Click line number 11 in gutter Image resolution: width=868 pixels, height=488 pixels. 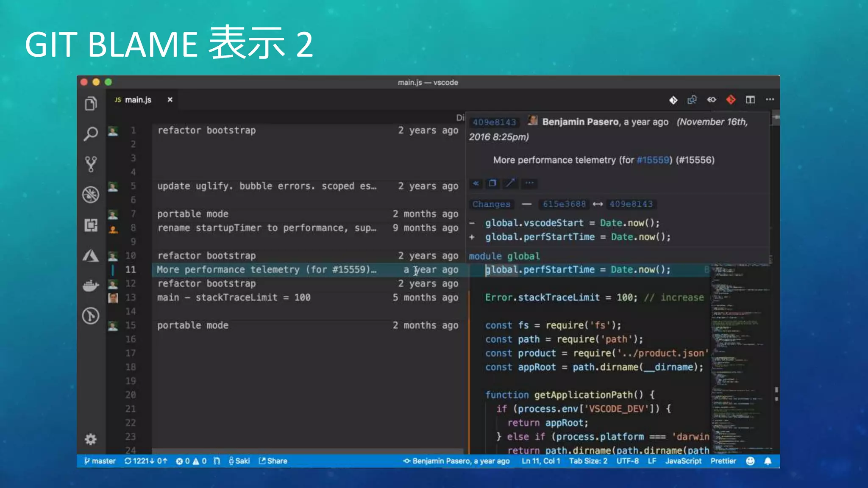[x=131, y=270]
